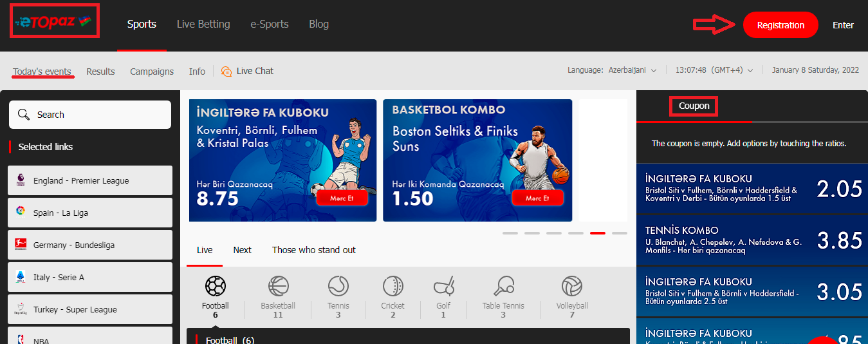This screenshot has height=344, width=868.
Task: Add Tennis Kombo 3.85 to coupon
Action: [x=752, y=240]
